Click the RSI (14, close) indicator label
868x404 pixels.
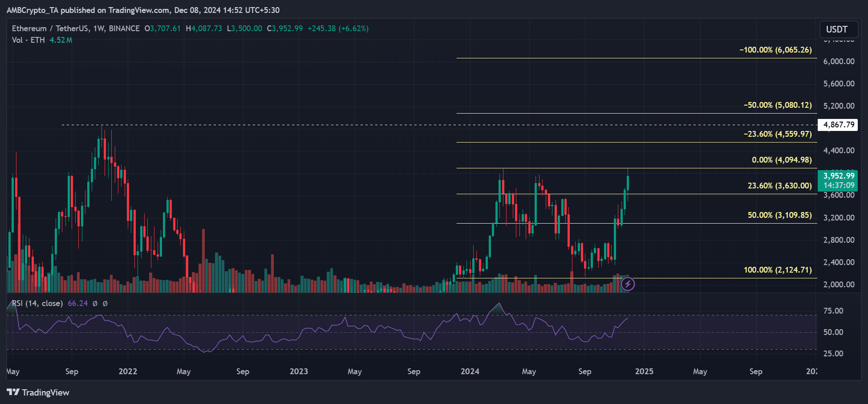(37, 303)
